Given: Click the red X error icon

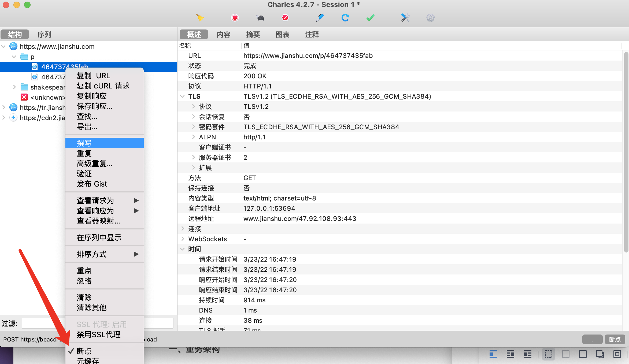Looking at the screenshot, I should 24,97.
